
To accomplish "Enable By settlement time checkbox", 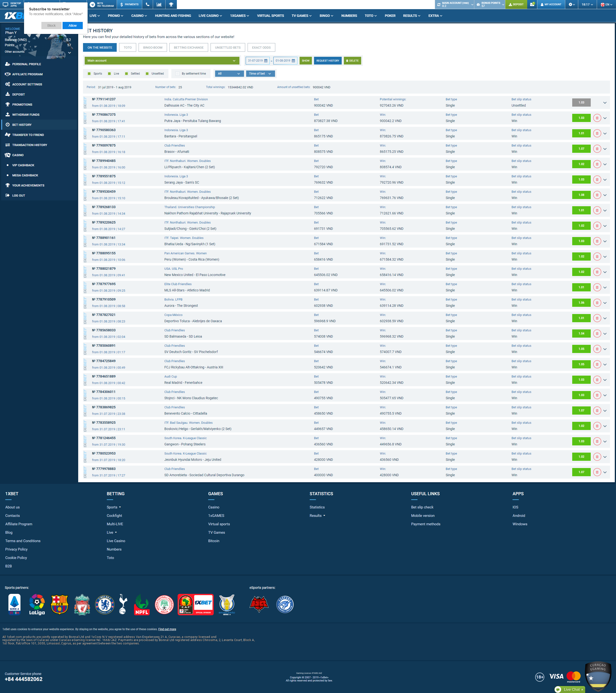I will (177, 74).
